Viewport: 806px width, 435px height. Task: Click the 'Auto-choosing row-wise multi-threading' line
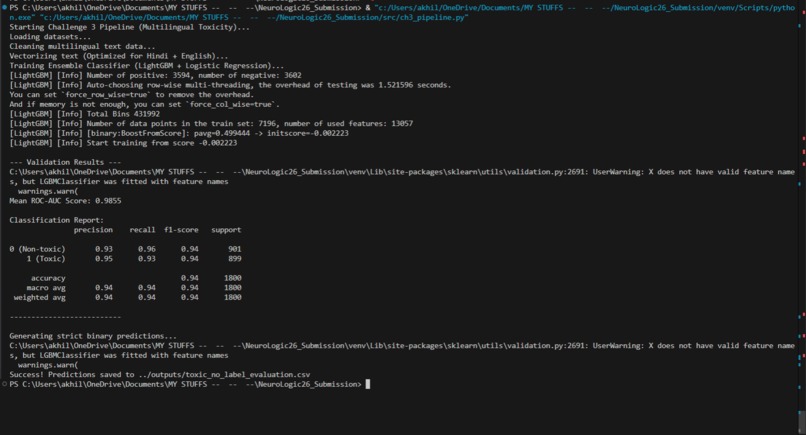click(x=230, y=85)
